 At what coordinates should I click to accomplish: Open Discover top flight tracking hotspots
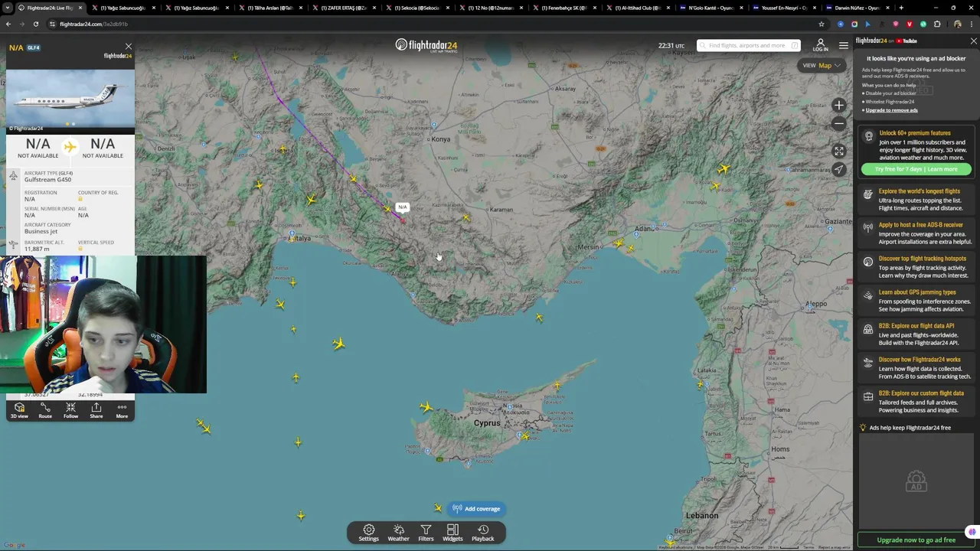click(x=917, y=266)
